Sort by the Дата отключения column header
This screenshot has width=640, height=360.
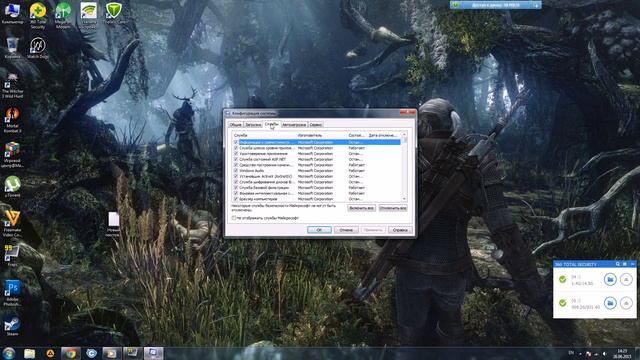coord(384,135)
